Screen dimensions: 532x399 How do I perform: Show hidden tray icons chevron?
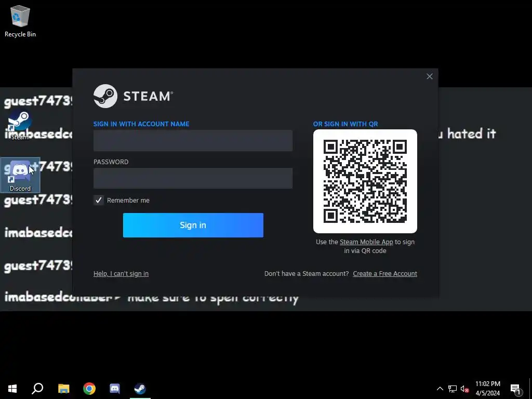coord(440,389)
